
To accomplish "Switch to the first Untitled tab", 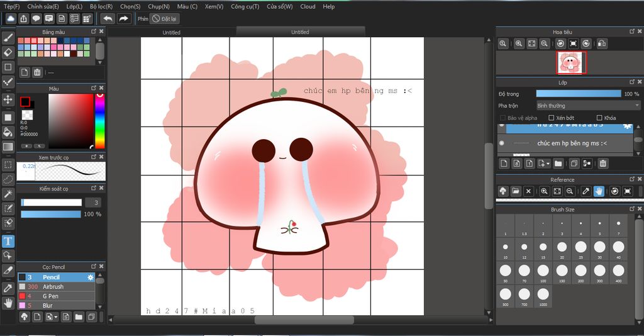I will click(171, 32).
